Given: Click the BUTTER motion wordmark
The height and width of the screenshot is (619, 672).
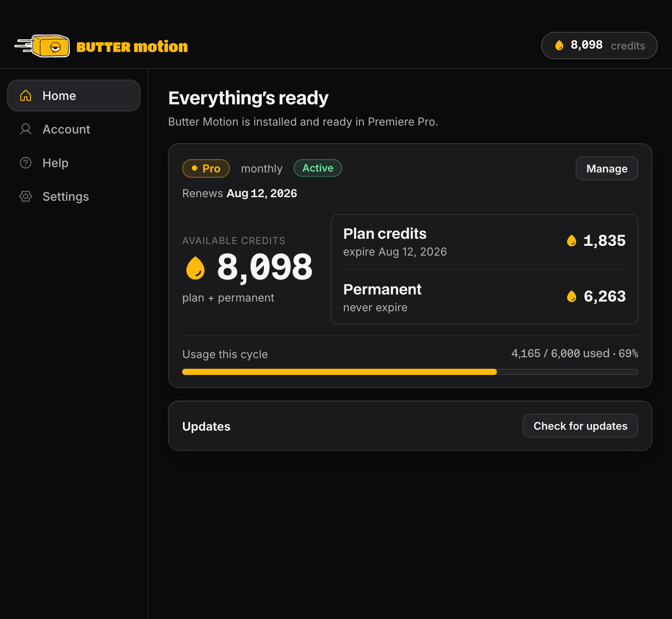Looking at the screenshot, I should (x=132, y=46).
